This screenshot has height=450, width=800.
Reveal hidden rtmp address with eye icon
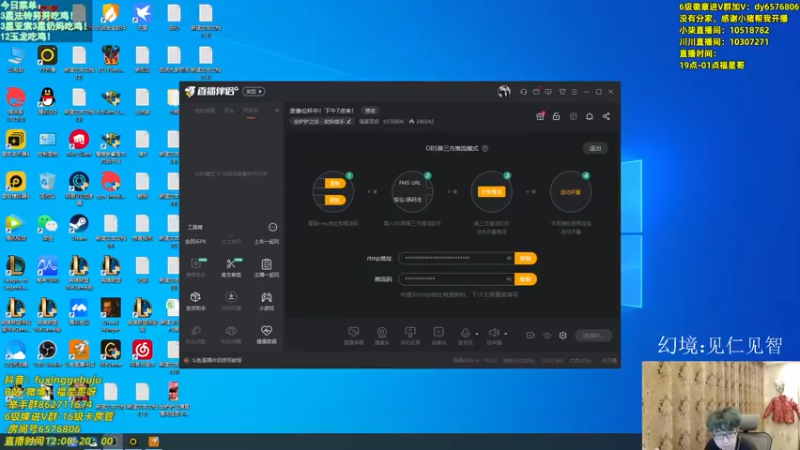coord(509,258)
